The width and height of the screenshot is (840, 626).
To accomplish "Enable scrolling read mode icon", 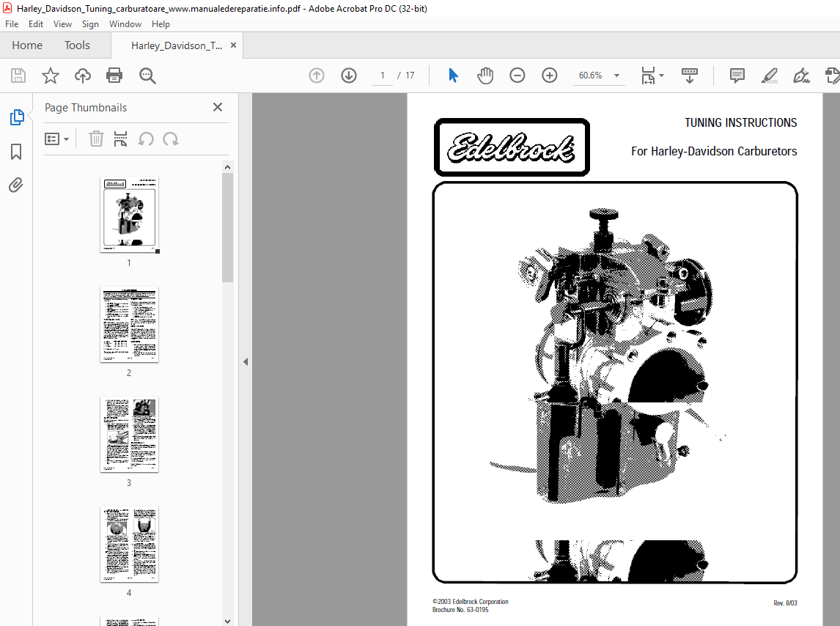I will tap(689, 76).
